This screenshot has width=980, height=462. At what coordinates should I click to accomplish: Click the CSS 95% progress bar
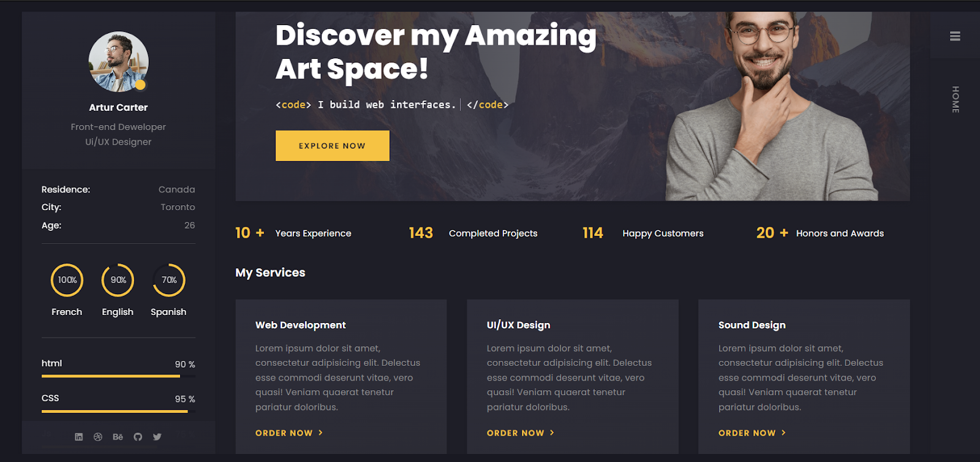click(118, 411)
